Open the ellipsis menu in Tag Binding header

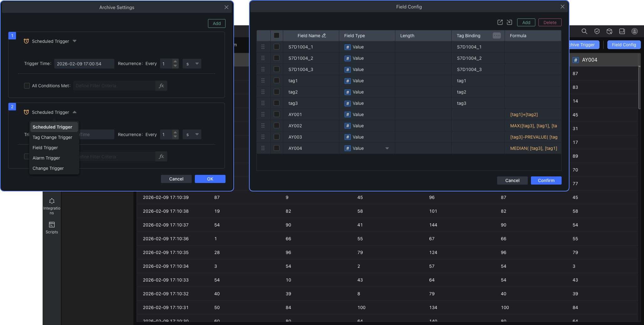(496, 36)
